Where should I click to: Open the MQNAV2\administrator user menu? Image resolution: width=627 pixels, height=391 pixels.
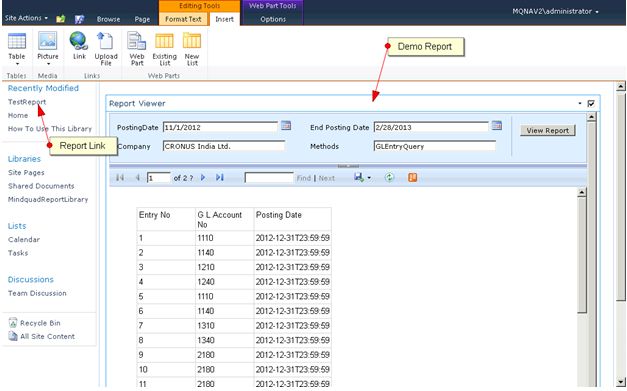[555, 12]
